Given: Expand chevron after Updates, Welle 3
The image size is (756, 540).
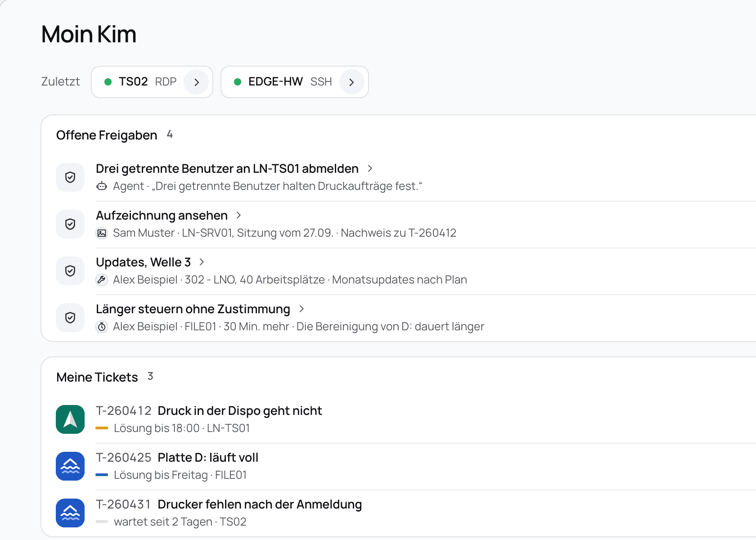Looking at the screenshot, I should [202, 262].
